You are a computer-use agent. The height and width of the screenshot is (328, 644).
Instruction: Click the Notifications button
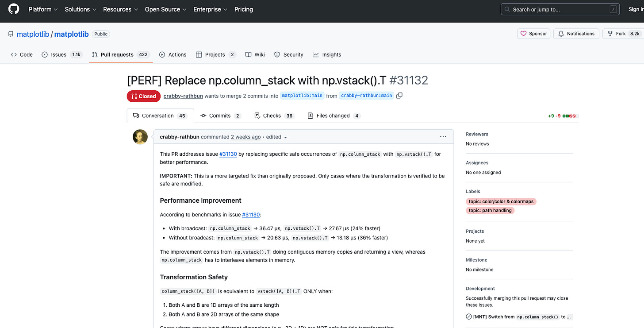click(576, 34)
